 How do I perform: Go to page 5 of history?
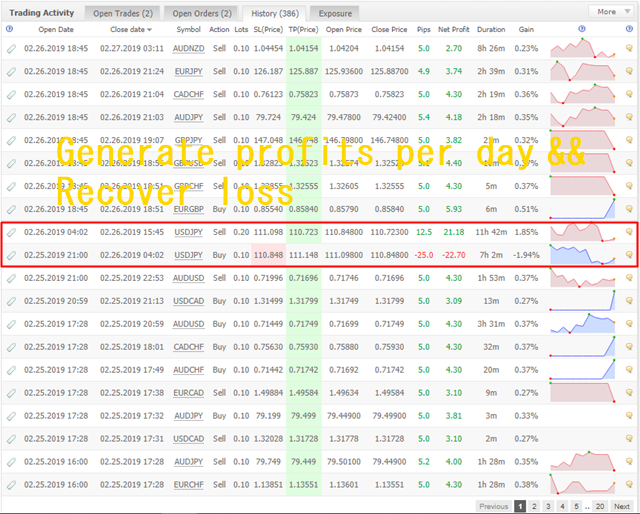(576, 506)
